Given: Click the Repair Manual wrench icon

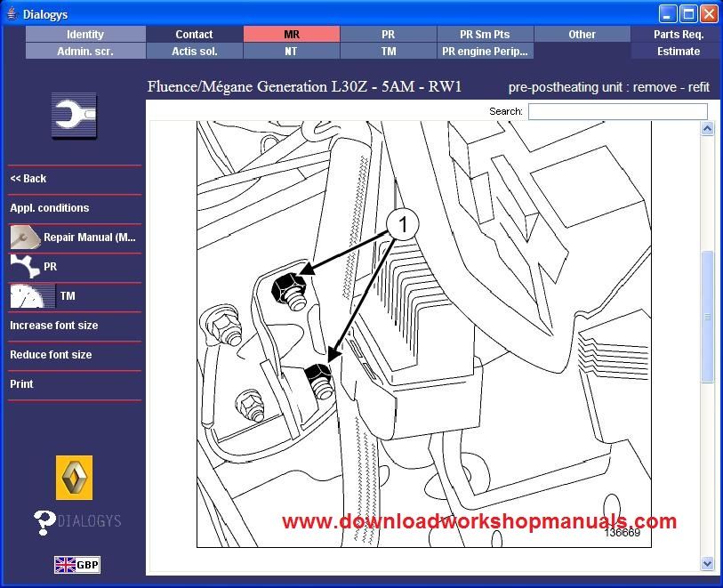Looking at the screenshot, I should coord(25,237).
